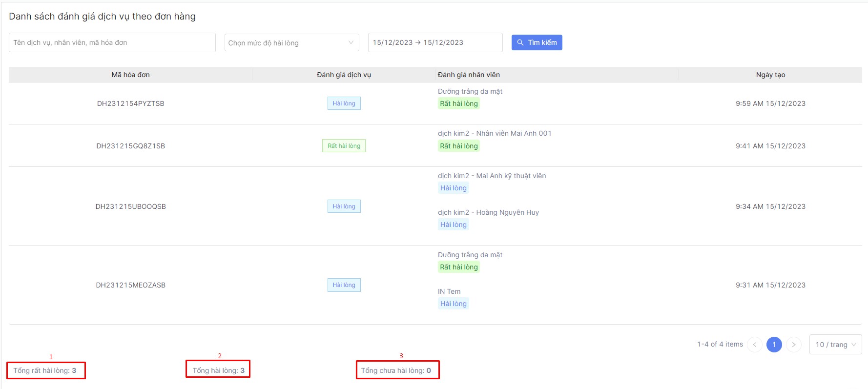Click the search magnifier icon in Tìm kiếm
This screenshot has width=868, height=389.
(x=520, y=42)
